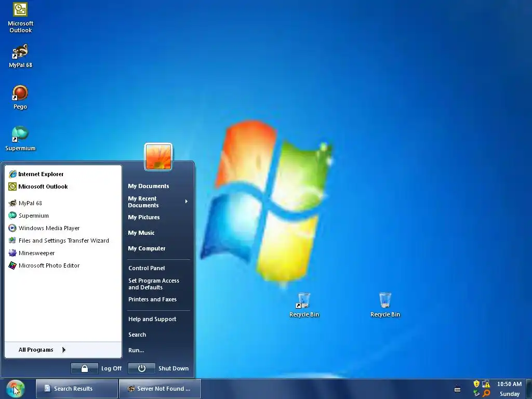Open Internet Explorer from Start menu
The height and width of the screenshot is (399, 532).
coord(63,174)
